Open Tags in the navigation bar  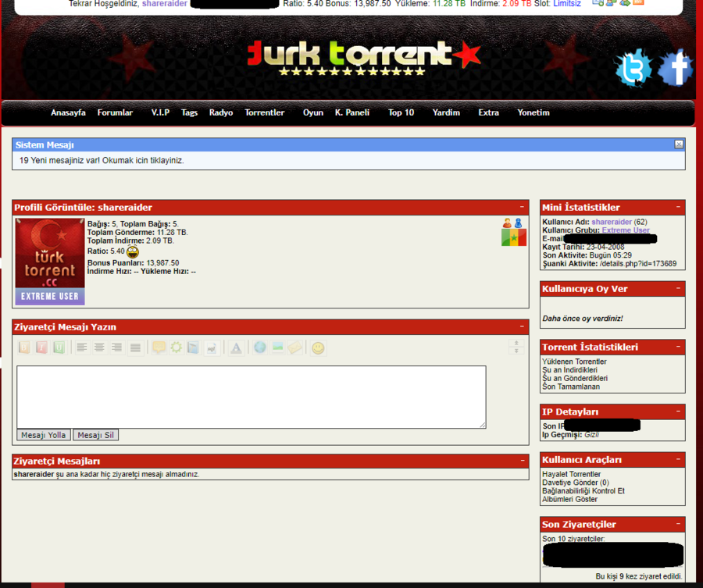189,112
